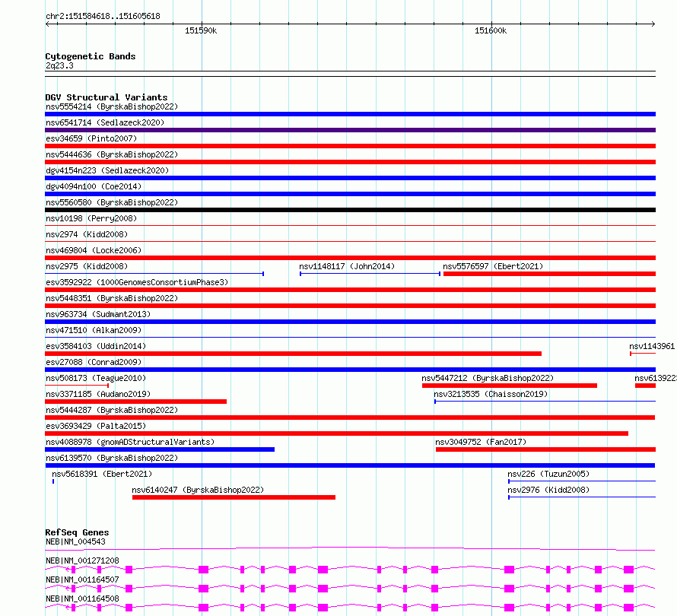Click nsv1148117 (John2014) variant label

coord(347,266)
